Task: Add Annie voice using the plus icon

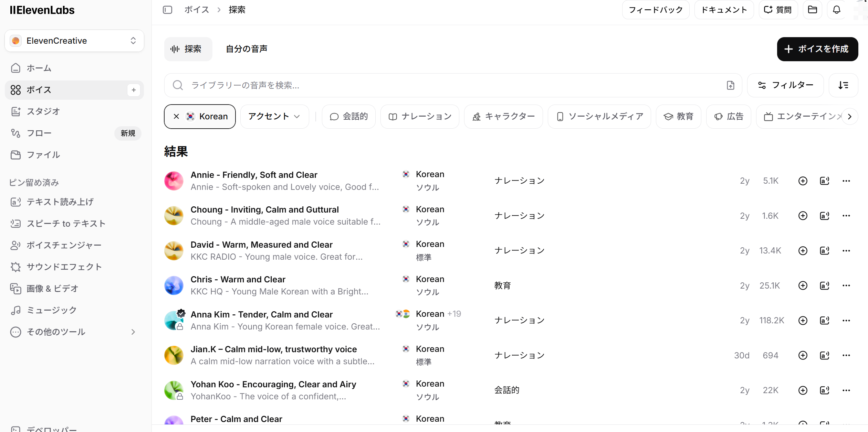Action: click(x=803, y=181)
